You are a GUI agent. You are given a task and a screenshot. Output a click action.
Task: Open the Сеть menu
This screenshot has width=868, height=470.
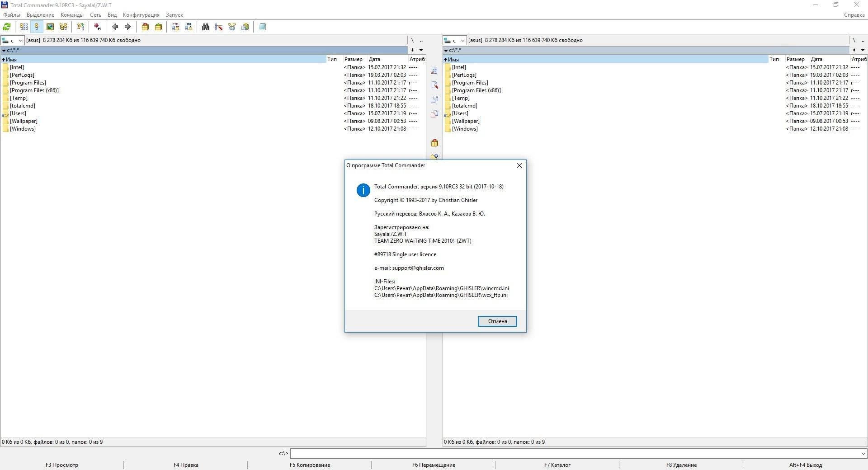(x=95, y=15)
